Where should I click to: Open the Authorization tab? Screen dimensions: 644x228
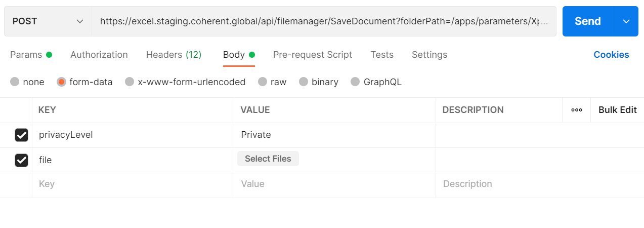point(99,55)
